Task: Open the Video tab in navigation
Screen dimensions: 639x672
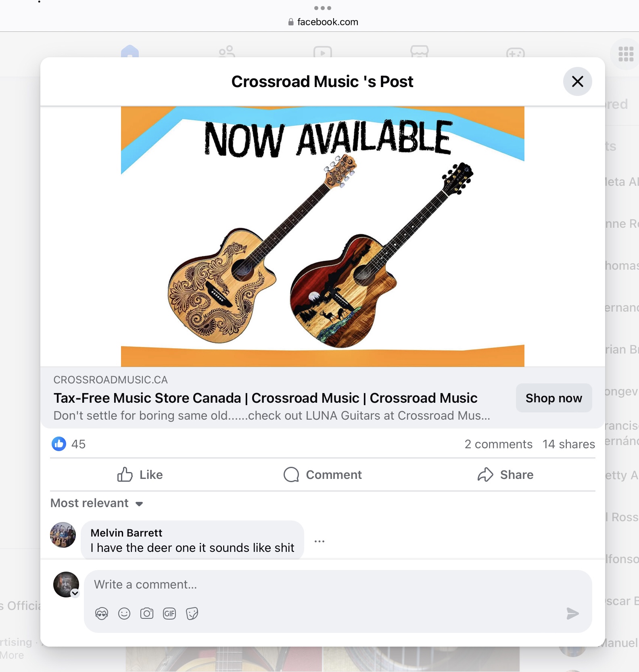Action: pyautogui.click(x=323, y=52)
